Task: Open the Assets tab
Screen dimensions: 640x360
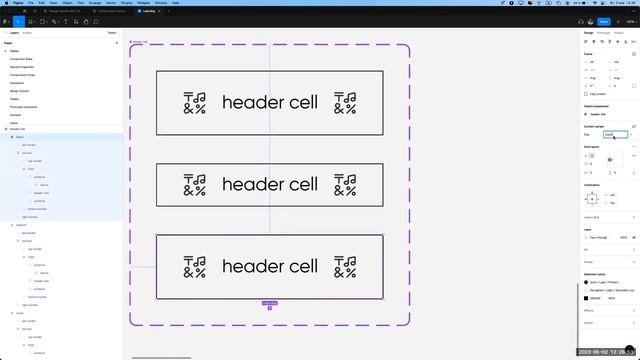Action: pyautogui.click(x=27, y=33)
